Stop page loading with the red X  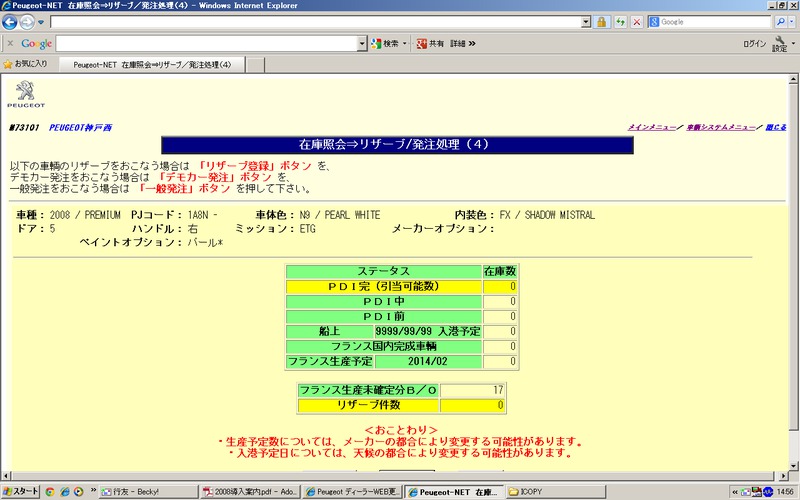tap(637, 22)
